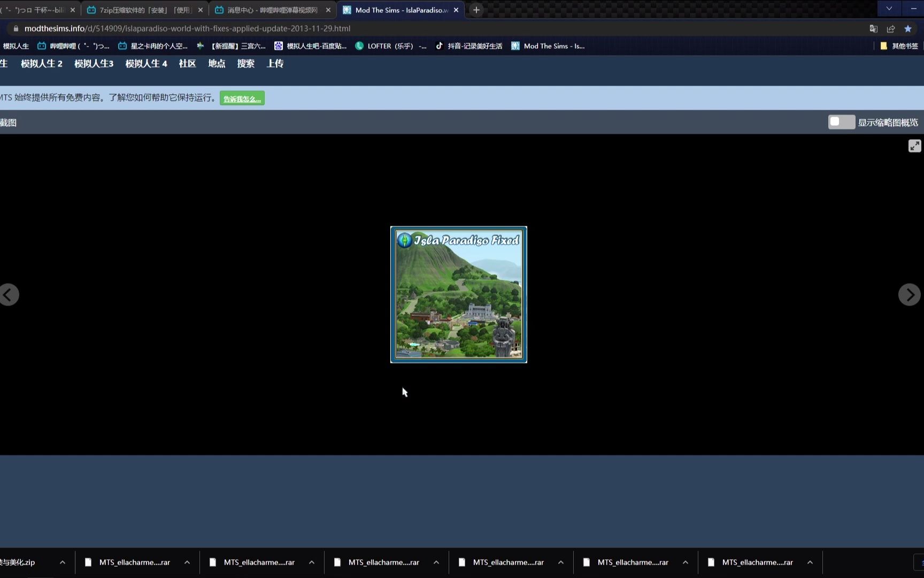924x578 pixels.
Task: Open the third MTS_ellacharme rar download
Action: pos(377,562)
